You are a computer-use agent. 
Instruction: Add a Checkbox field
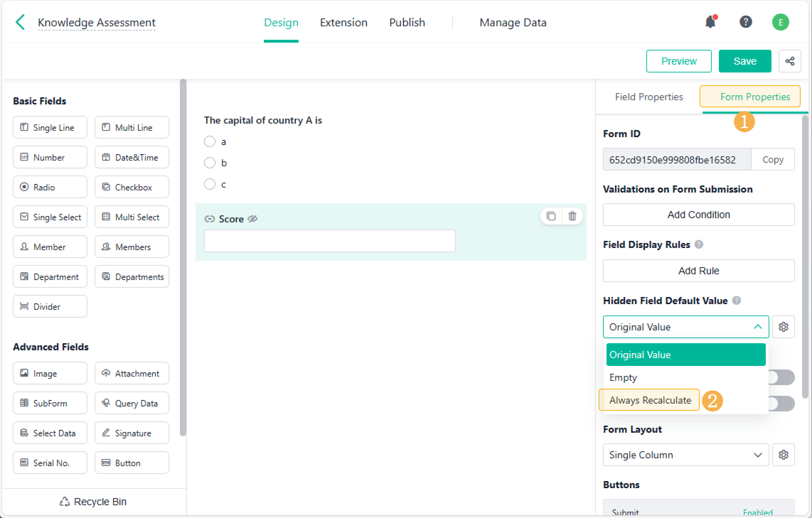(132, 187)
